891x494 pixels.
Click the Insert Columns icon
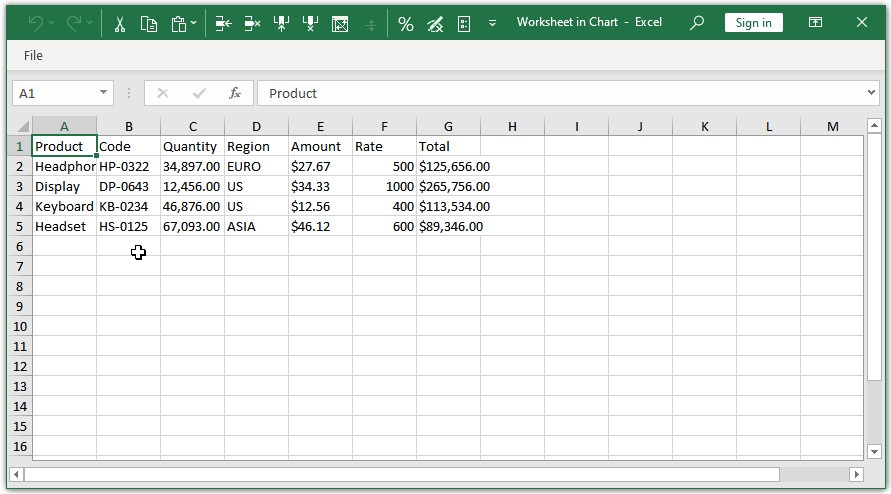coord(281,24)
